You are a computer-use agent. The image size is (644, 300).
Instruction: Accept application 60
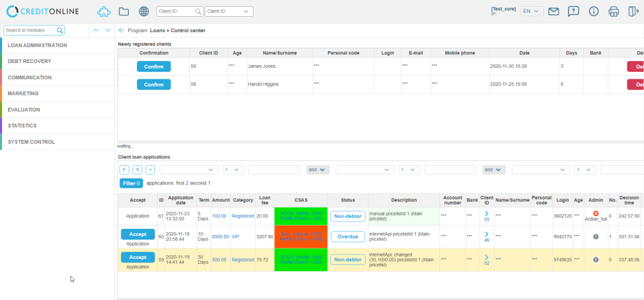(x=138, y=234)
